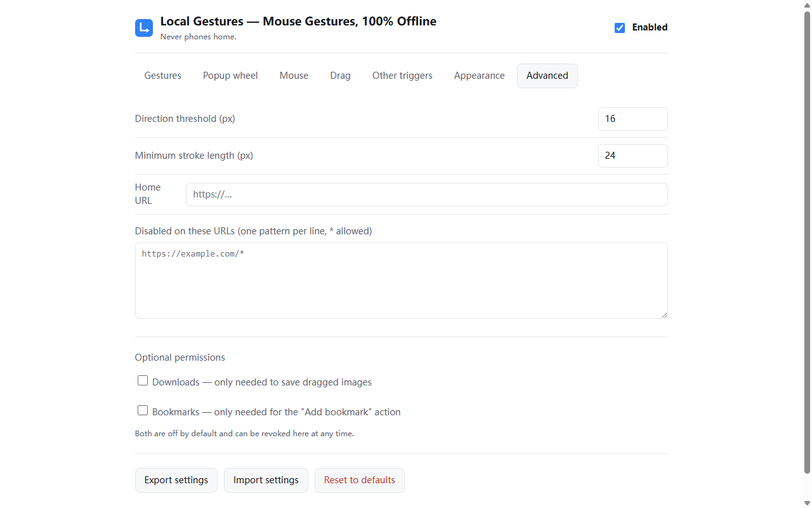Image resolution: width=812 pixels, height=508 pixels.
Task: Click the Disabled on these URLs textarea
Action: point(402,280)
